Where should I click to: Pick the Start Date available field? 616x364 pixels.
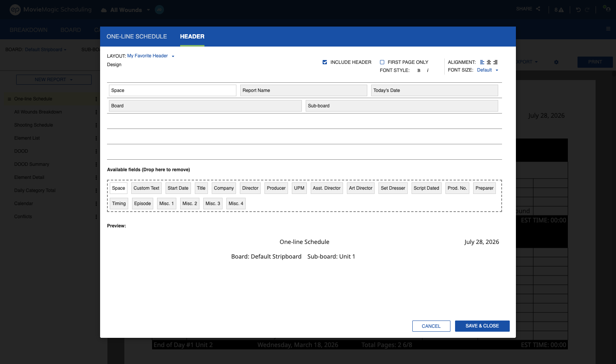[178, 188]
